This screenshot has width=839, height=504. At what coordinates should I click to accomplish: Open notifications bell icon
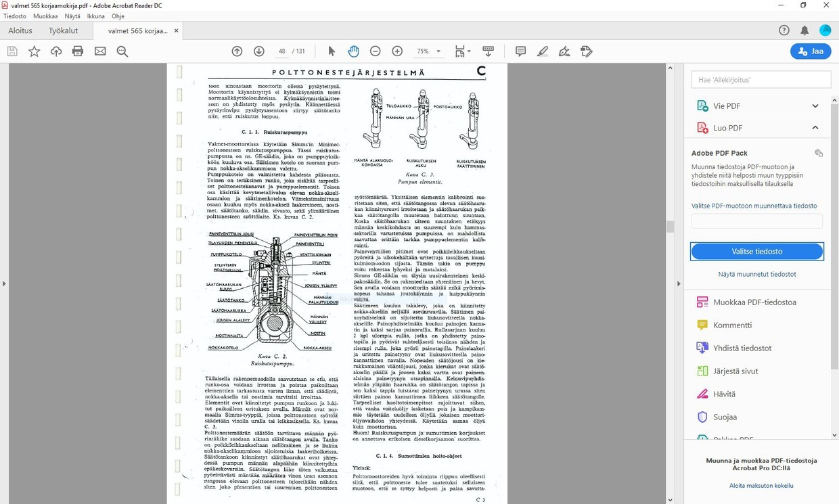click(804, 30)
